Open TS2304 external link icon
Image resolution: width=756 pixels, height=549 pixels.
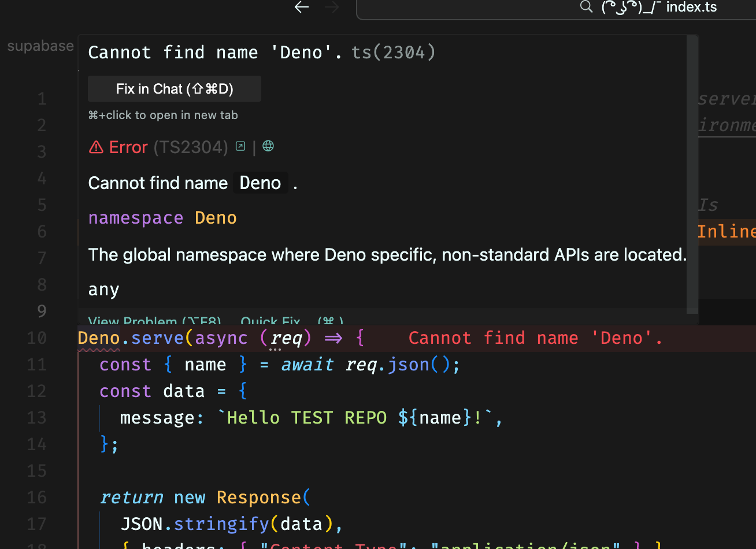click(240, 146)
